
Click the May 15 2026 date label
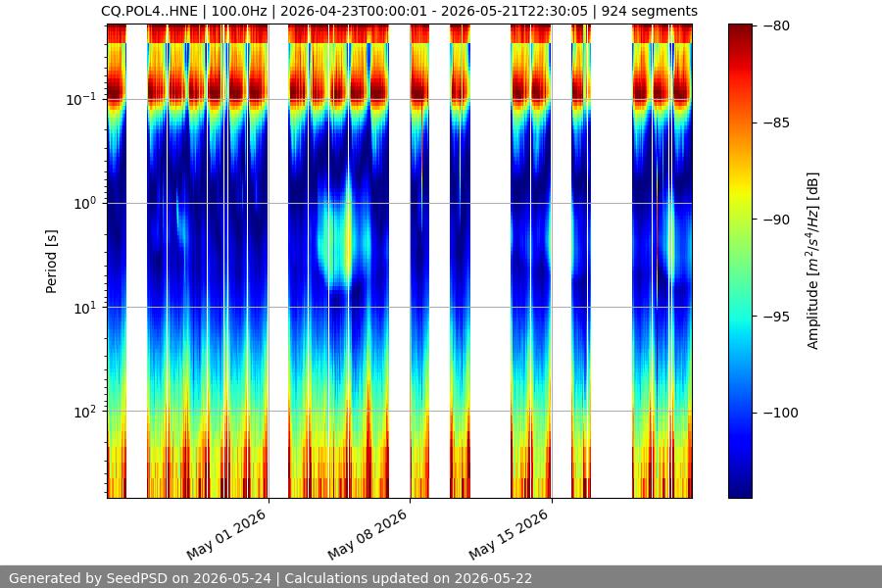509,534
